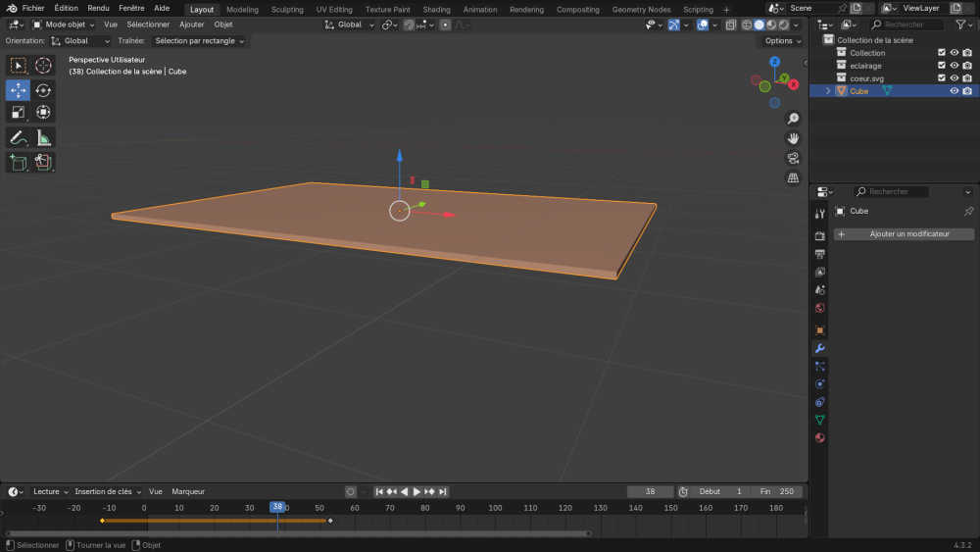The image size is (980, 552).
Task: Select the Move tool in toolbar
Action: point(18,90)
